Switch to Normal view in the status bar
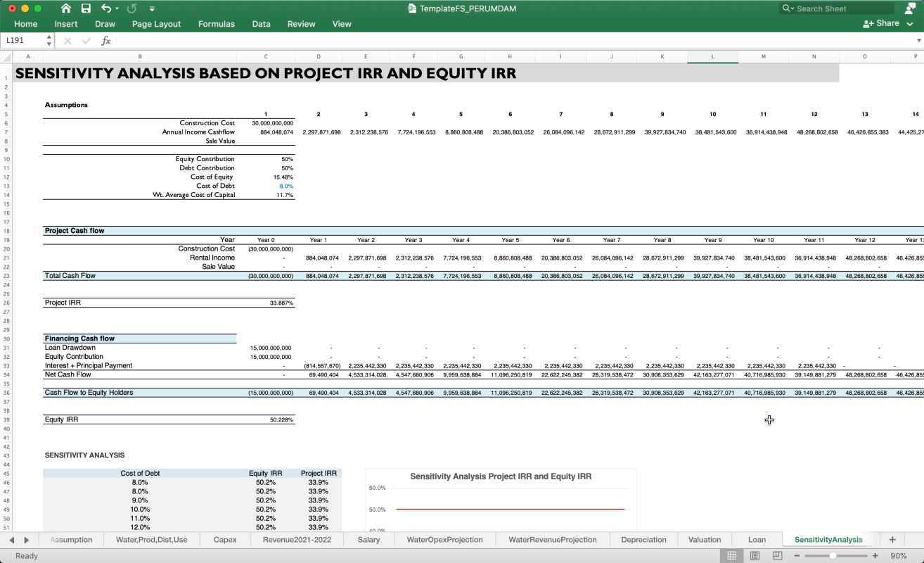Screen dimensions: 924x563 coord(731,555)
